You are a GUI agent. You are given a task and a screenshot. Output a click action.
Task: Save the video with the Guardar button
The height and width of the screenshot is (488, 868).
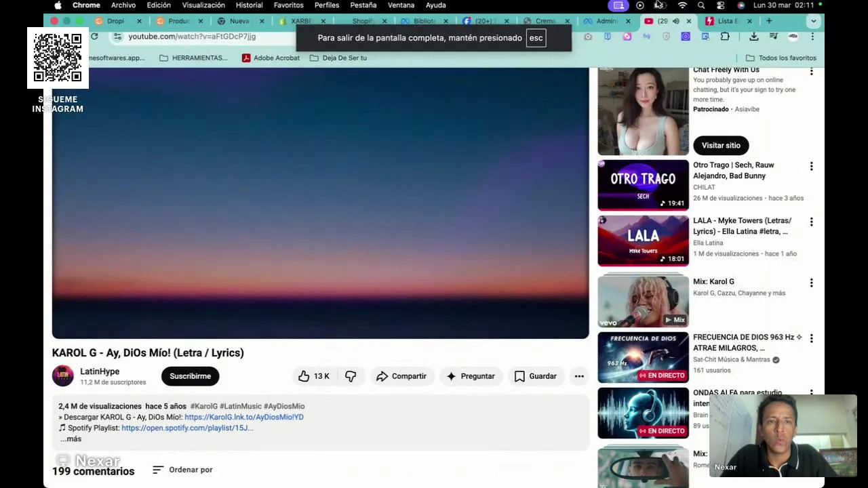point(536,376)
